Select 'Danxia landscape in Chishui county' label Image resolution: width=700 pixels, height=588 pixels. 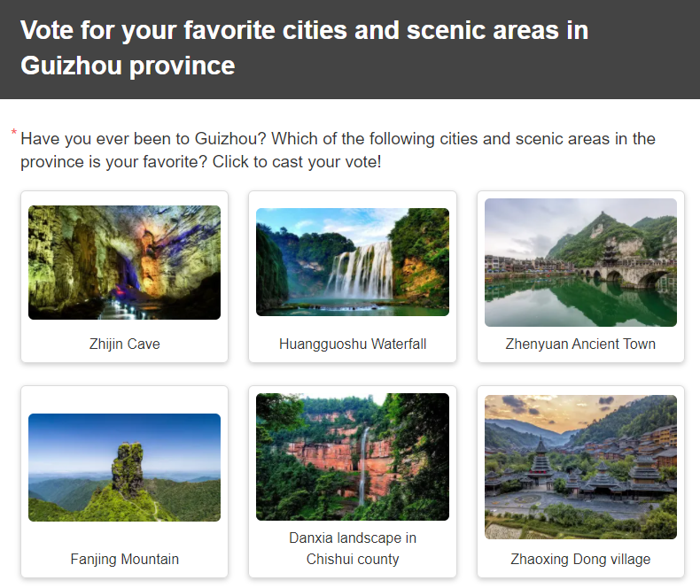353,548
